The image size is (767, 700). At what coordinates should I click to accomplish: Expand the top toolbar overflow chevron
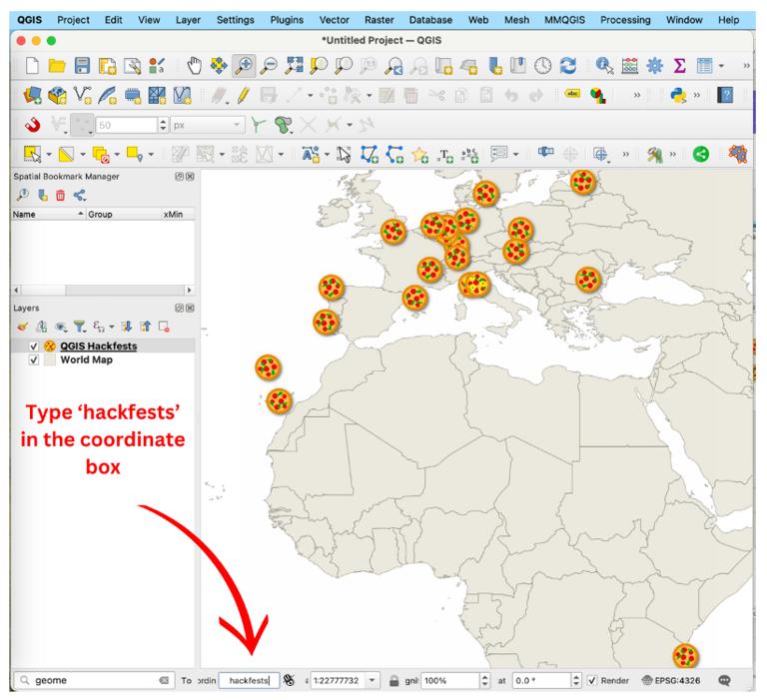coord(746,65)
